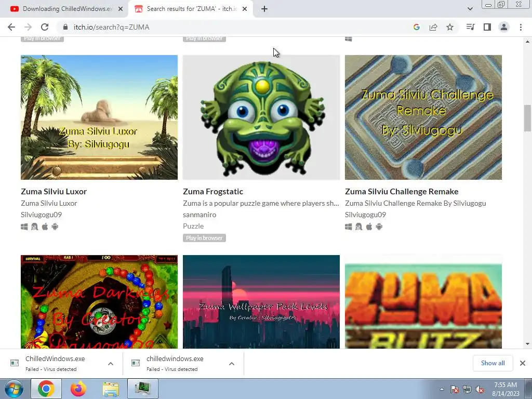Click the page scrollbar thumb
Screen dimensions: 532x399
coord(527,118)
